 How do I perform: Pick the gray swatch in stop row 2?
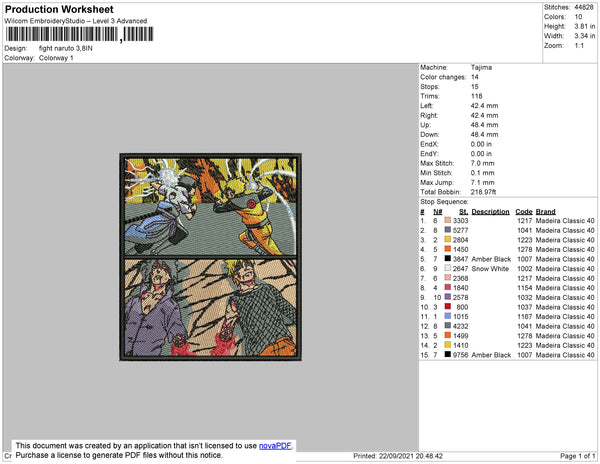coord(448,230)
